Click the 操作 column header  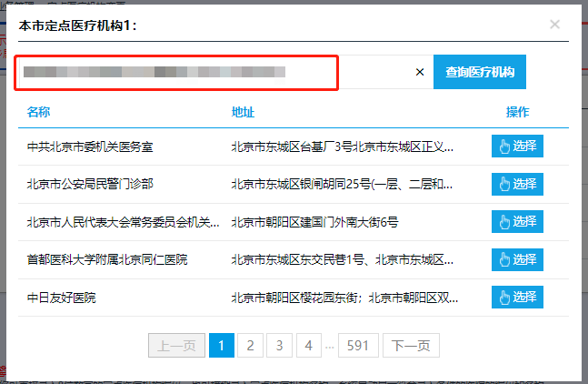click(517, 112)
